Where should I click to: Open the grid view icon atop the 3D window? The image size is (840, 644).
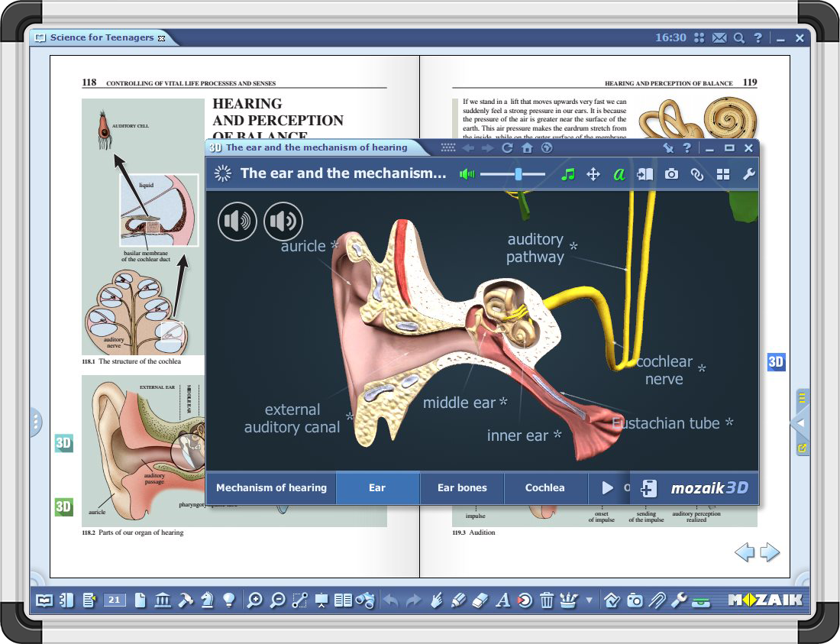447,147
